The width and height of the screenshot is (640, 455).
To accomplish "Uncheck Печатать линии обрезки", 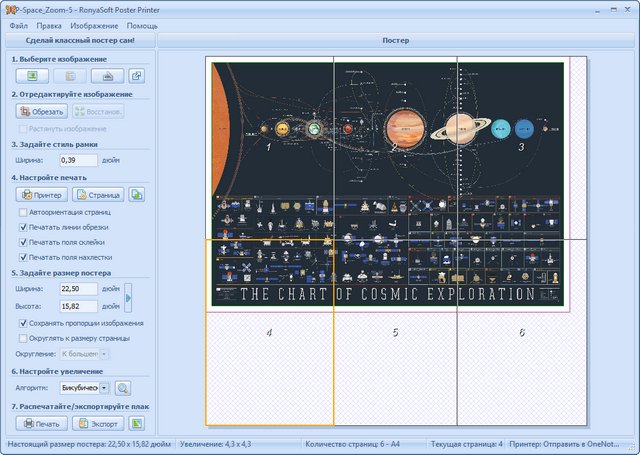I will 24,227.
